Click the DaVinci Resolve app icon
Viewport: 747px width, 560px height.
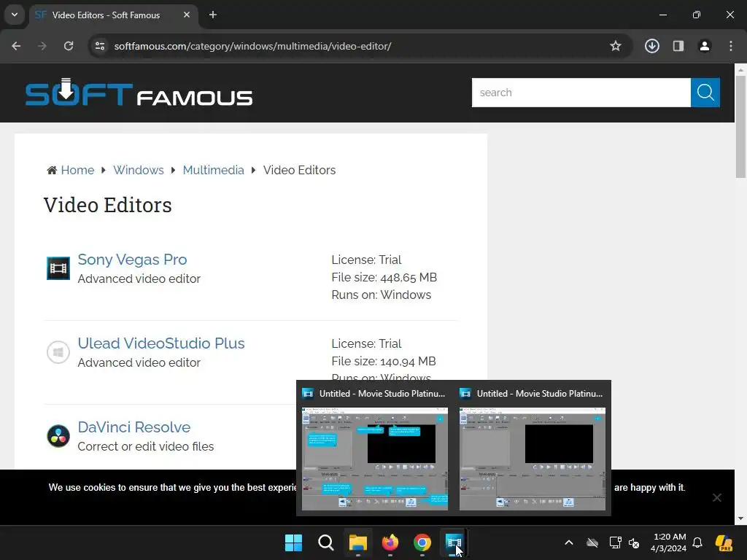click(x=58, y=436)
